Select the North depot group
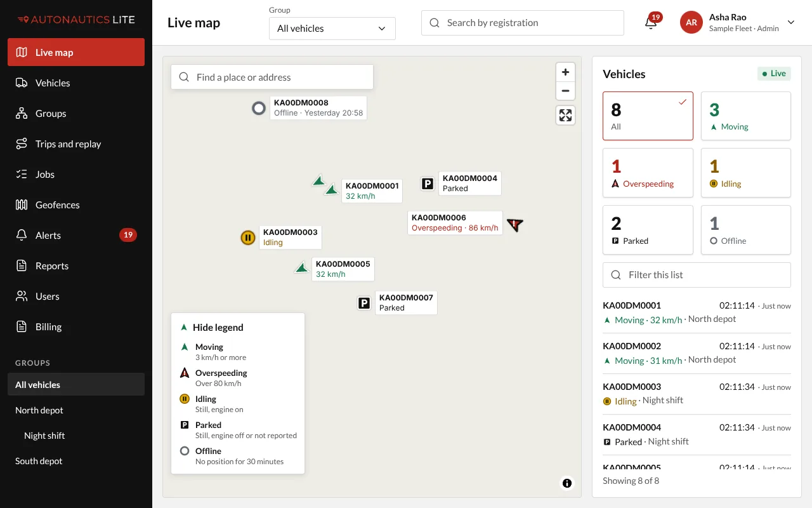This screenshot has width=812, height=508. click(x=76, y=410)
